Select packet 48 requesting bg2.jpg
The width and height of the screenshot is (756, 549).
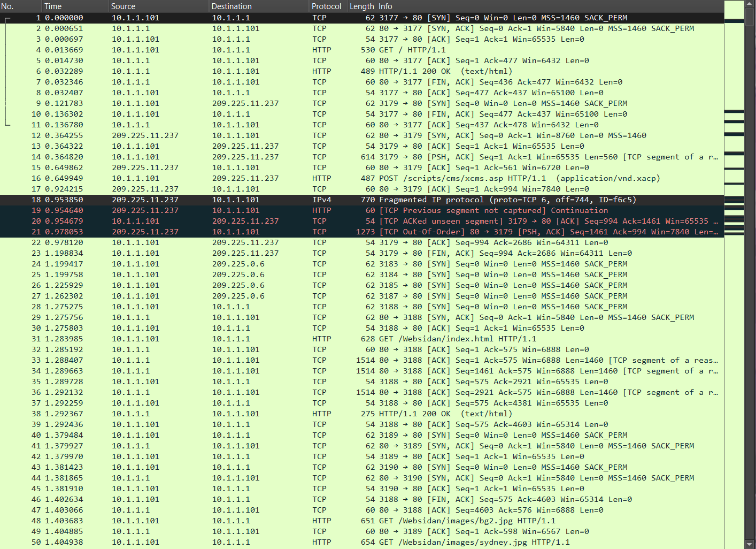[x=321, y=520]
